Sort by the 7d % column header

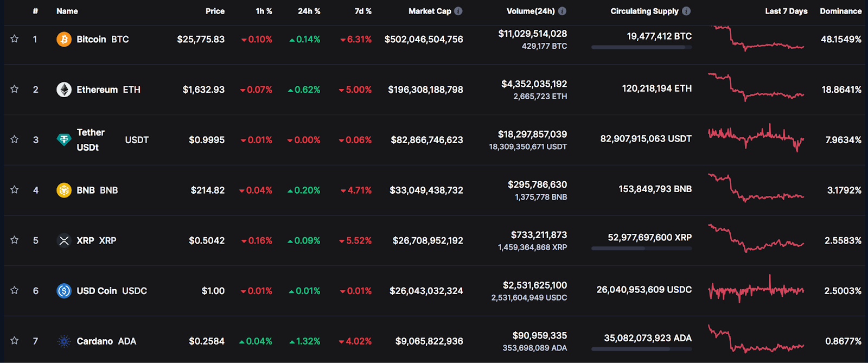click(x=363, y=11)
